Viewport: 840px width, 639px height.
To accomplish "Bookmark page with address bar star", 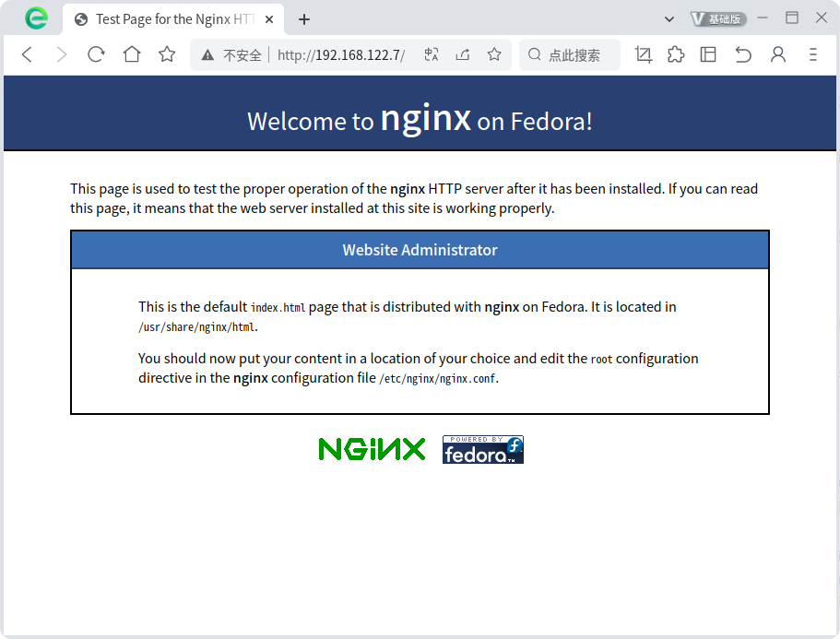I will click(x=494, y=55).
